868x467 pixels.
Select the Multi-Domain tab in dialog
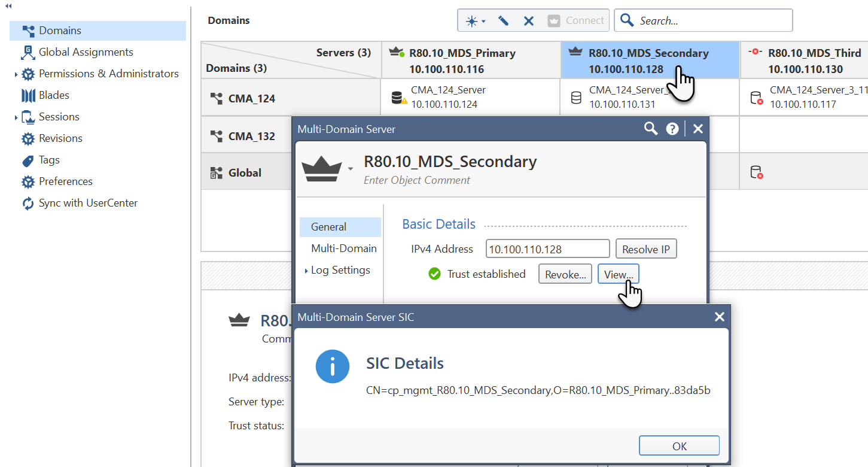pos(343,248)
